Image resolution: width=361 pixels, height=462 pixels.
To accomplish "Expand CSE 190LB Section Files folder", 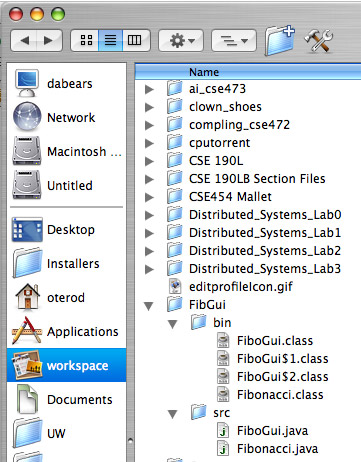I will [149, 179].
